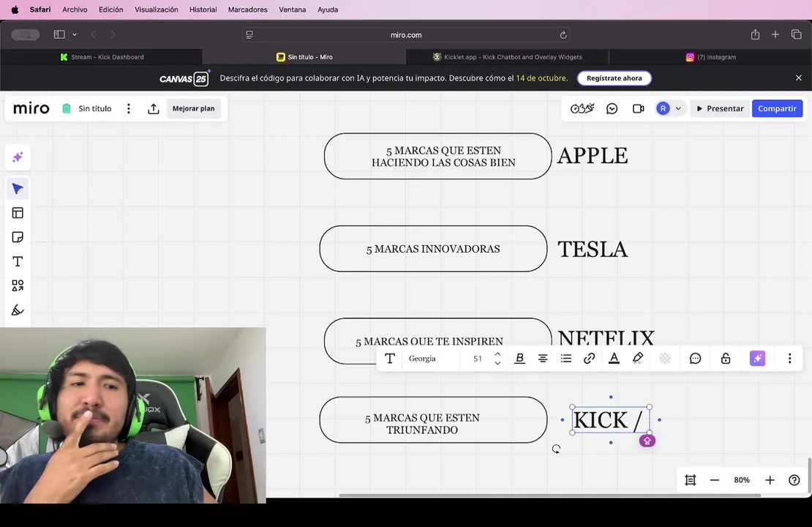Select the sticky note tool
812x527 pixels.
click(18, 237)
